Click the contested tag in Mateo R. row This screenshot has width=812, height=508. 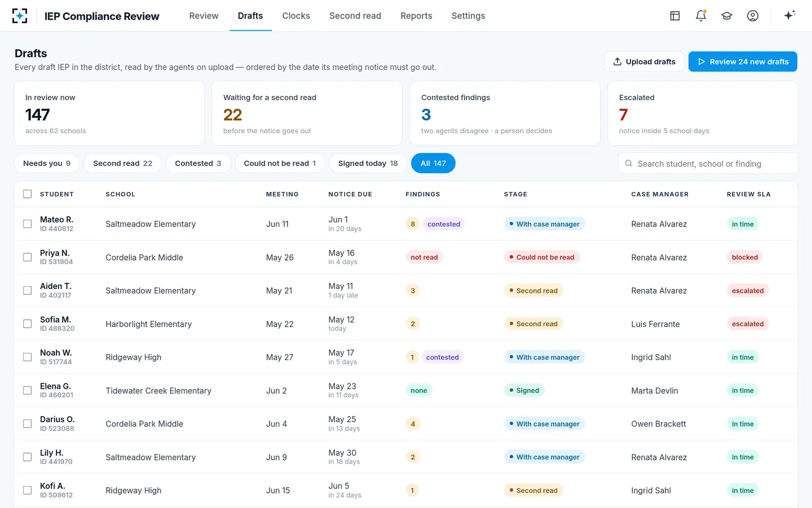click(444, 224)
